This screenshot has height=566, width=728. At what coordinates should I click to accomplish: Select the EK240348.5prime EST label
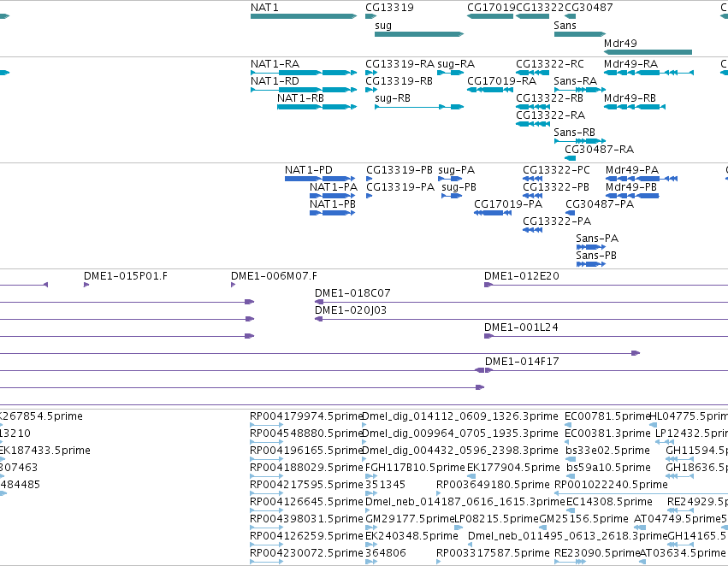(411, 536)
